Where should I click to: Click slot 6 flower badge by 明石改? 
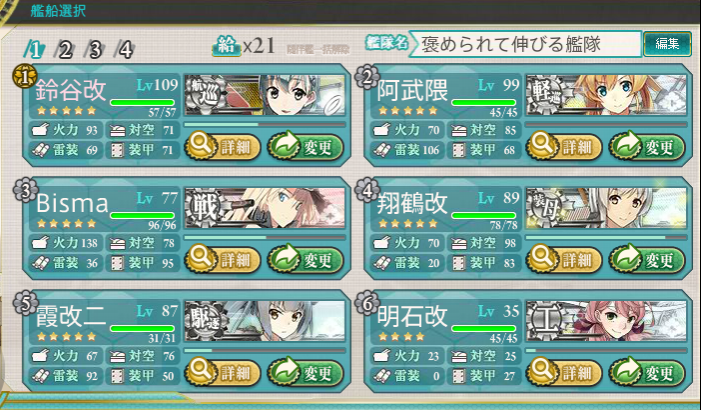(367, 303)
